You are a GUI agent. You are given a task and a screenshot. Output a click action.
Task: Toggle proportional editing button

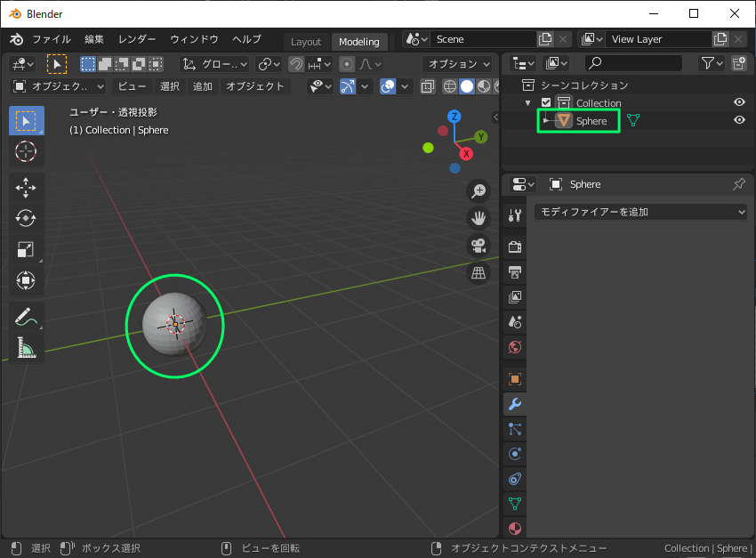coord(346,64)
